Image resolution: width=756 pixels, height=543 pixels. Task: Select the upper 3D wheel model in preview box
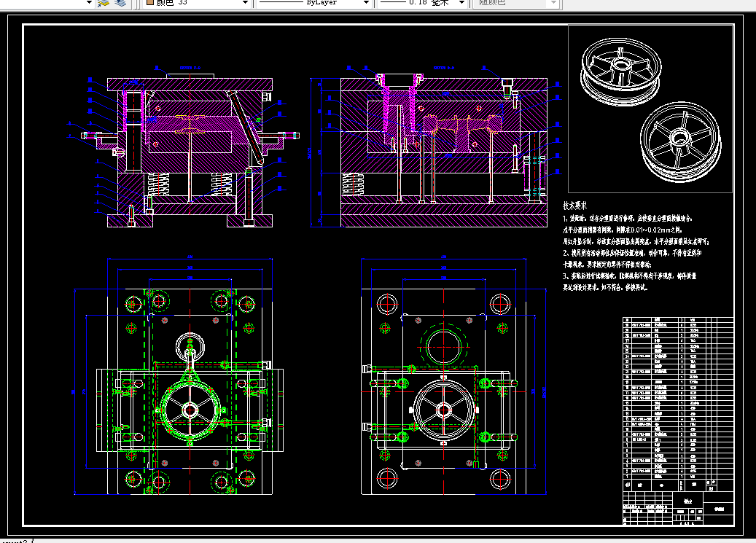point(620,71)
